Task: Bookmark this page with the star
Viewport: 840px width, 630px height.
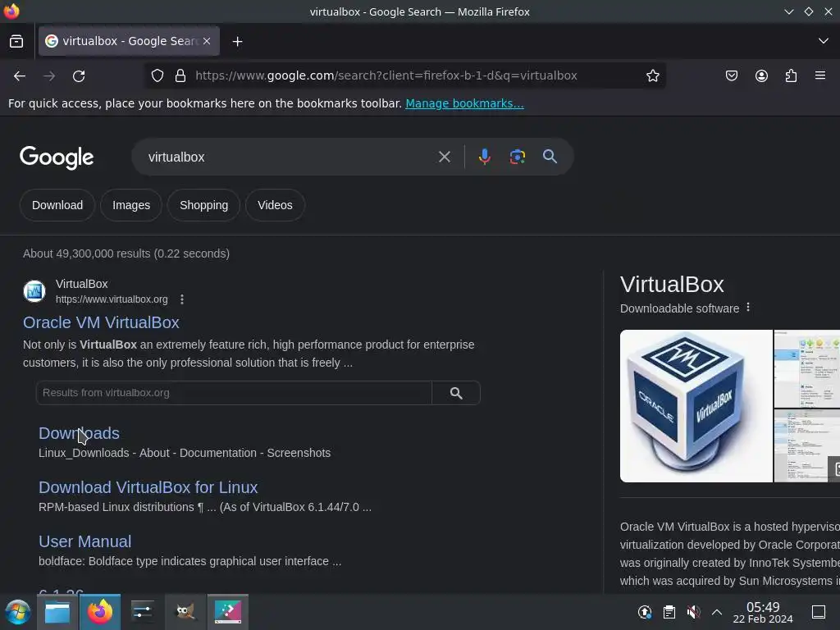Action: 652,75
